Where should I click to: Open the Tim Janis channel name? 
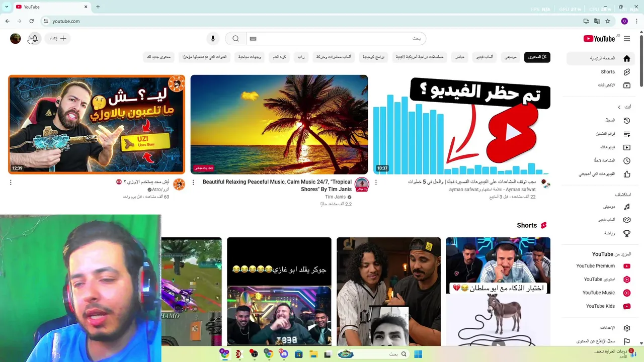(335, 197)
